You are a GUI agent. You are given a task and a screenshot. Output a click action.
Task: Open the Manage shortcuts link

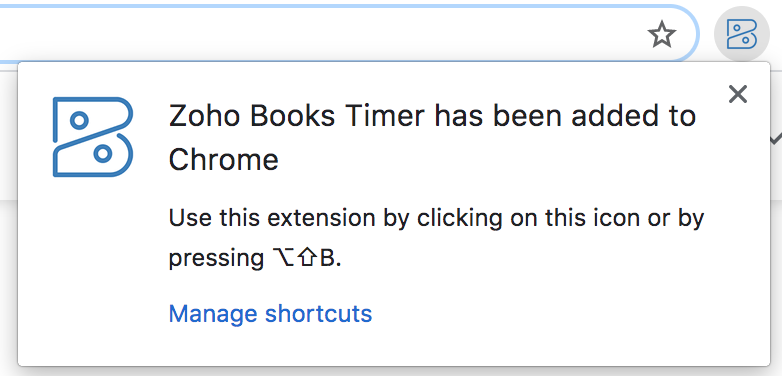click(270, 314)
